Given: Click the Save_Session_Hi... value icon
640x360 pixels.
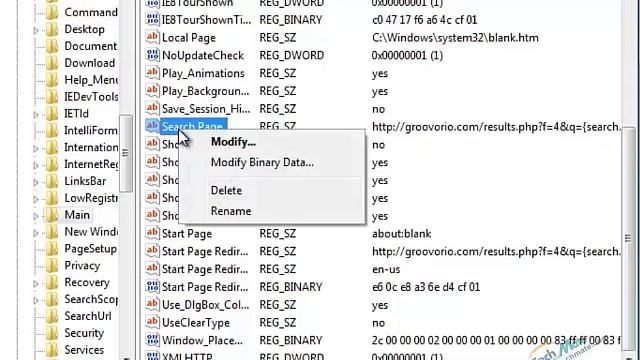Looking at the screenshot, I should point(152,109).
